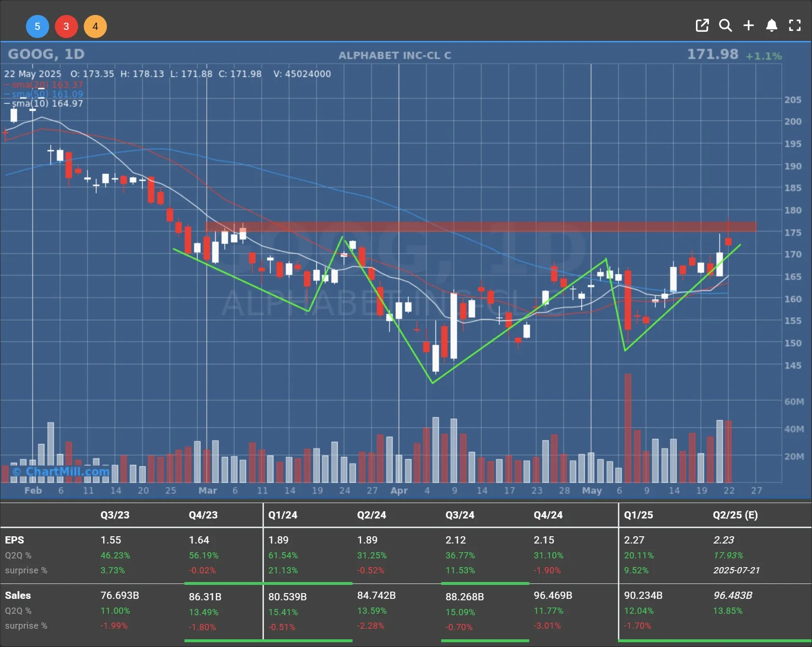
Task: Click the ChartMill.com copyright link
Action: (61, 471)
